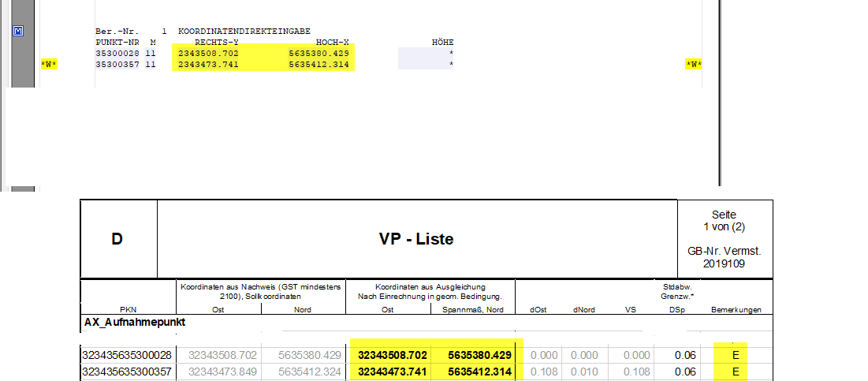Select PKN 323435635300028 in the table
868x381 pixels.
[126, 356]
